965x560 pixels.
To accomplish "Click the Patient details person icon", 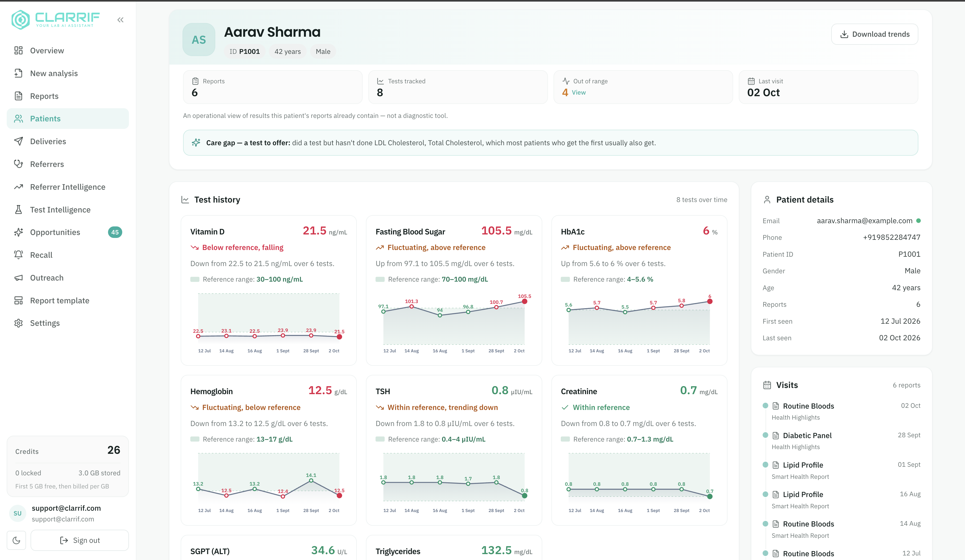I will point(767,199).
